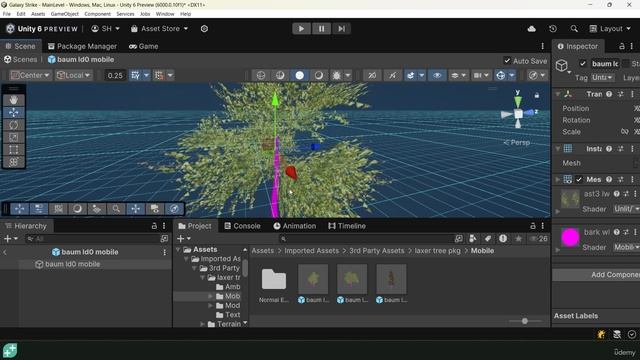Screen dimensions: 640x360
Task: Expand the Terrain folder
Action: 202,324
